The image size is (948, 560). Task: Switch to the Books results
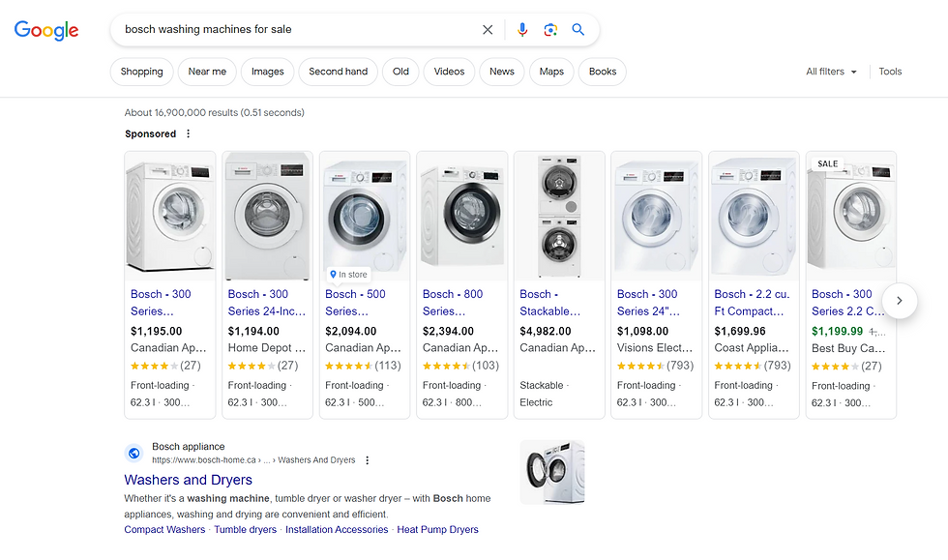(x=602, y=72)
